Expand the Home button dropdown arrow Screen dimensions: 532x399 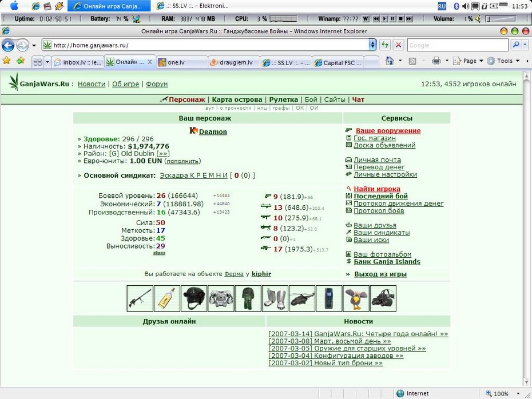pos(400,61)
